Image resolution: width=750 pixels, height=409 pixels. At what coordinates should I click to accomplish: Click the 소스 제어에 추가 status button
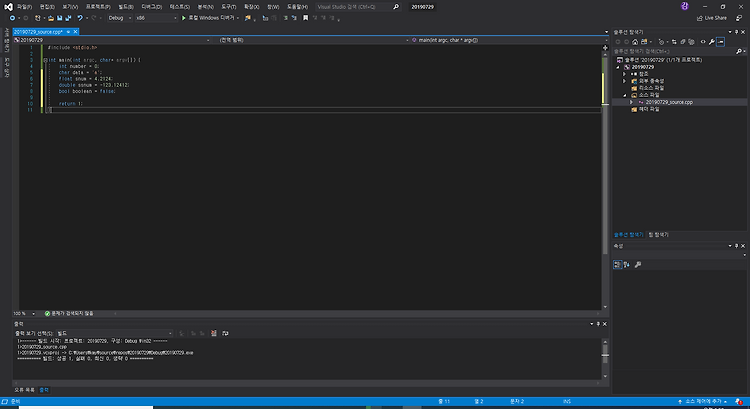point(702,402)
